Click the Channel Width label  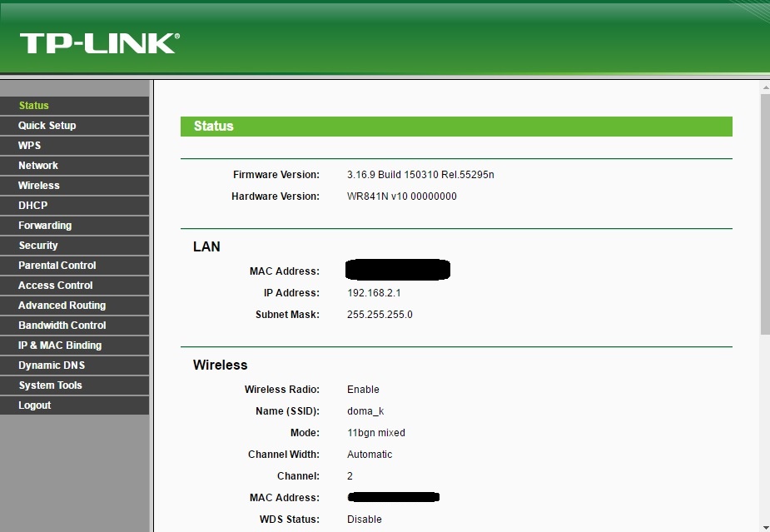click(x=284, y=455)
